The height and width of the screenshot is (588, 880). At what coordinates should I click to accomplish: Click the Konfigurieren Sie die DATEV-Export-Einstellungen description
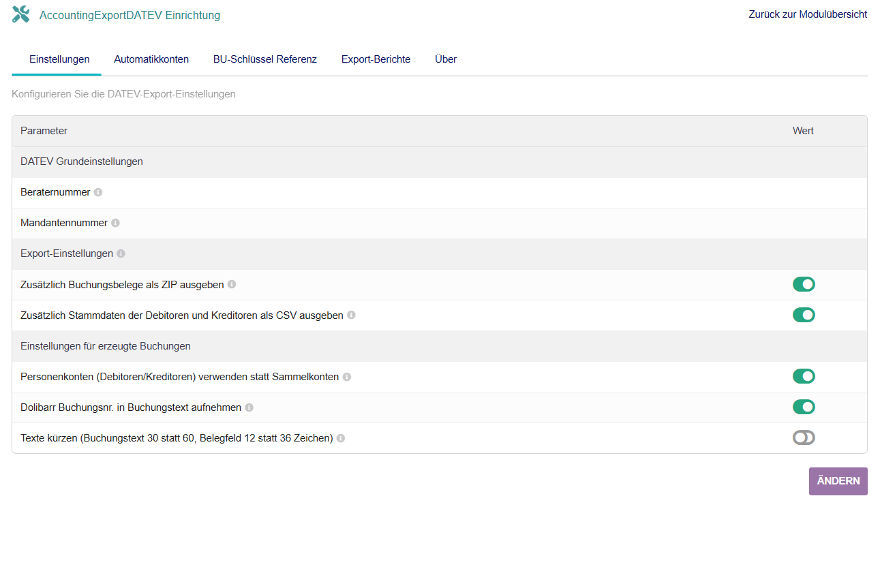point(123,94)
